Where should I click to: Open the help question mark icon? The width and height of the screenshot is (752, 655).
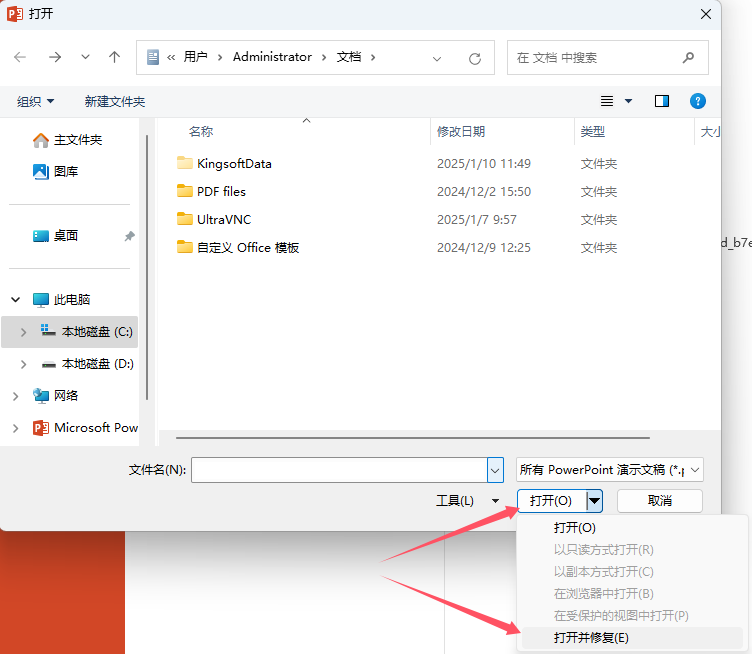click(698, 101)
